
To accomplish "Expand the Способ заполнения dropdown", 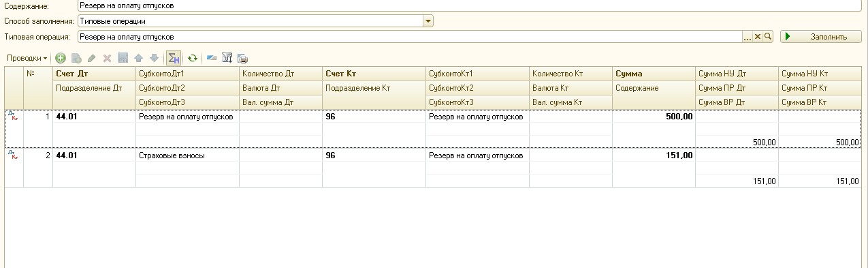I will point(428,21).
